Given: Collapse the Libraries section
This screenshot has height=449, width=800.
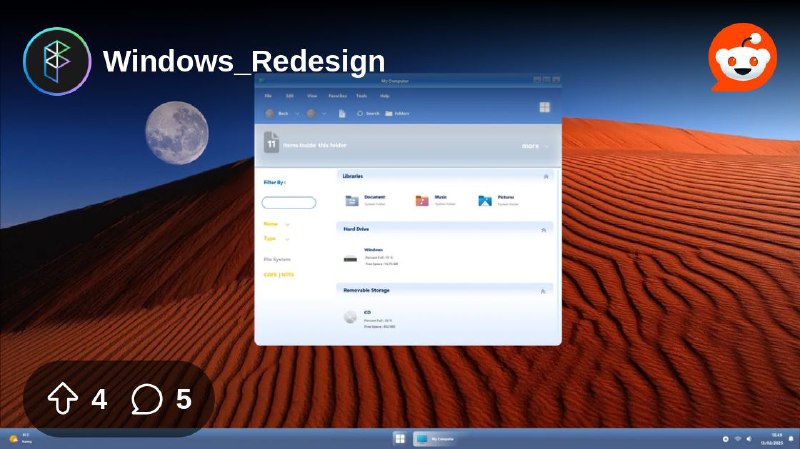Looking at the screenshot, I should click(x=546, y=176).
